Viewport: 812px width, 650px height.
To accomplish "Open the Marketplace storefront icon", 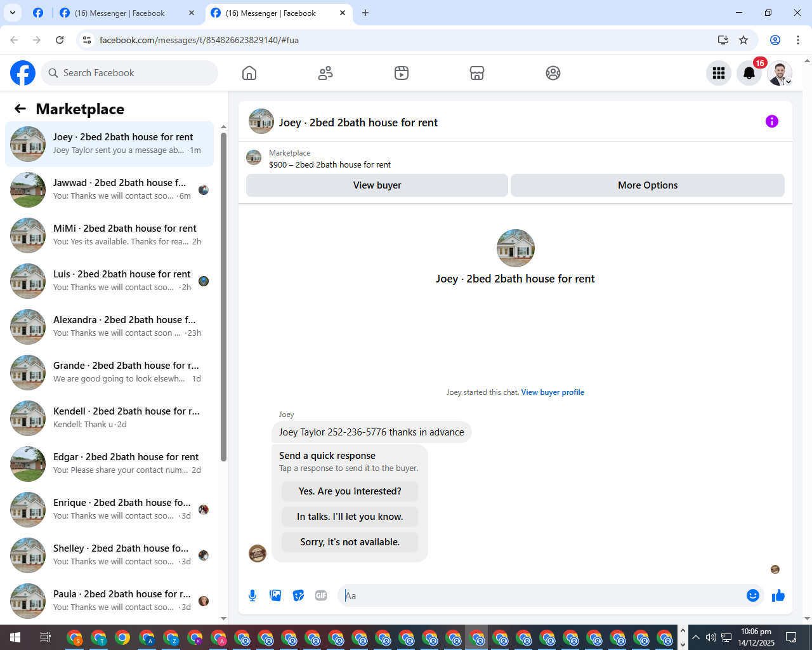I will pyautogui.click(x=477, y=73).
